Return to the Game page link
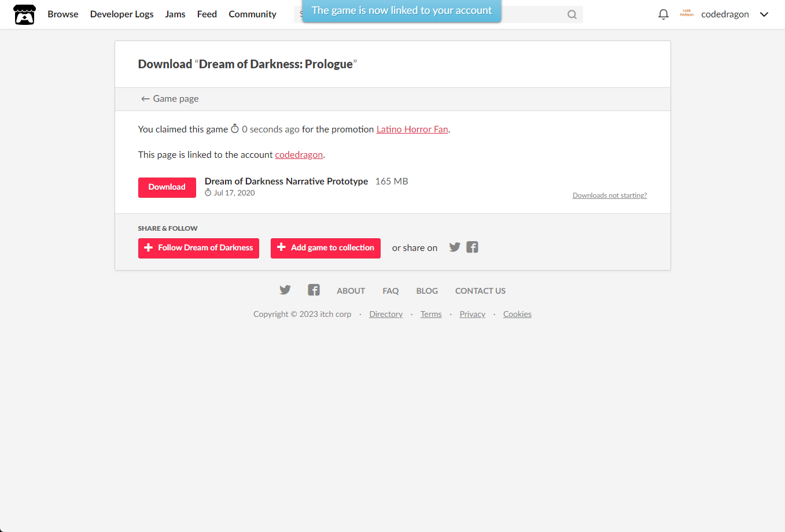 click(169, 99)
